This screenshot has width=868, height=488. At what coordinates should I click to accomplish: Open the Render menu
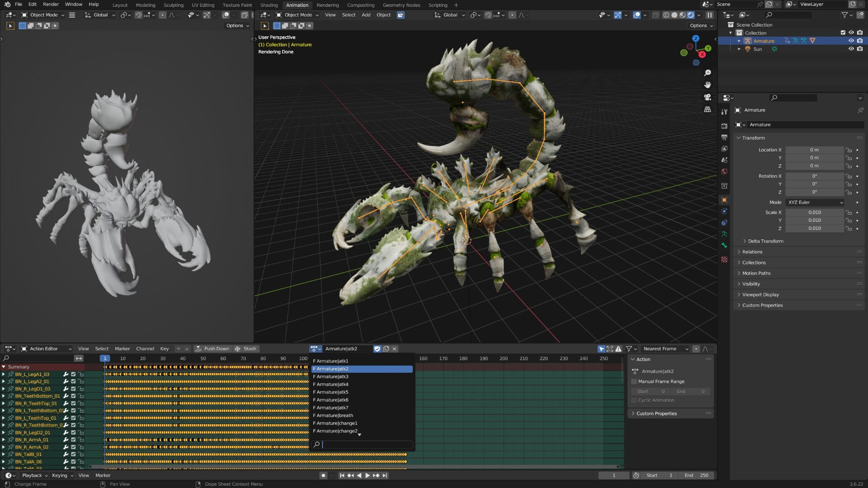(51, 4)
